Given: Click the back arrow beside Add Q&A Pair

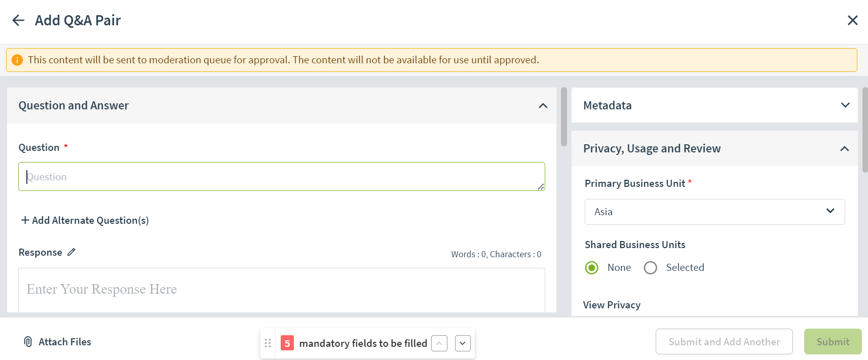Looking at the screenshot, I should click(x=18, y=20).
